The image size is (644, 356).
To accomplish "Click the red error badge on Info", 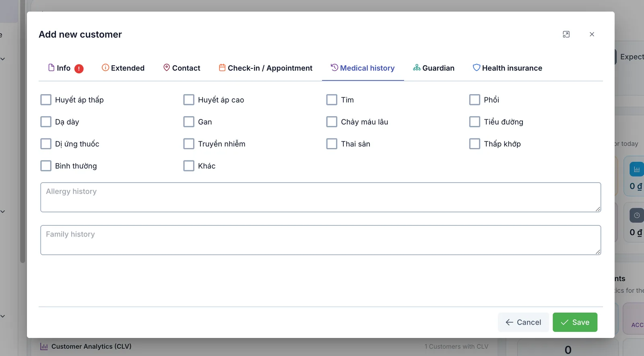I will click(79, 69).
